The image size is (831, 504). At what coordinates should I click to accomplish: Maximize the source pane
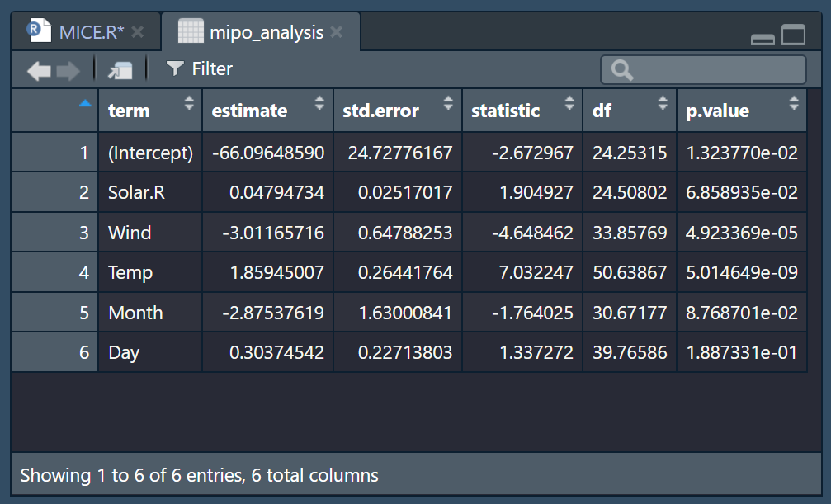coord(793,35)
